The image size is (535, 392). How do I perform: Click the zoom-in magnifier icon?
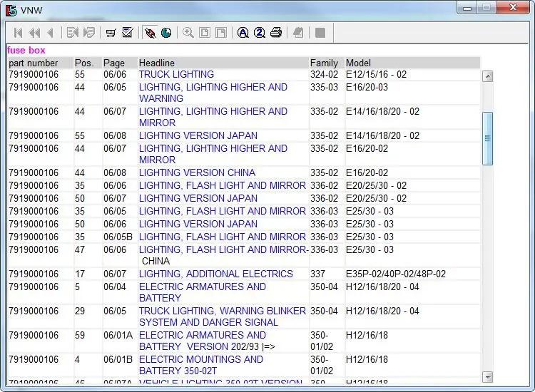pyautogui.click(x=188, y=33)
